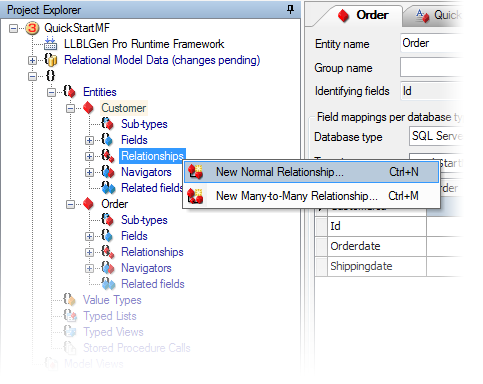Click the Navigators icon under Order

(x=107, y=268)
